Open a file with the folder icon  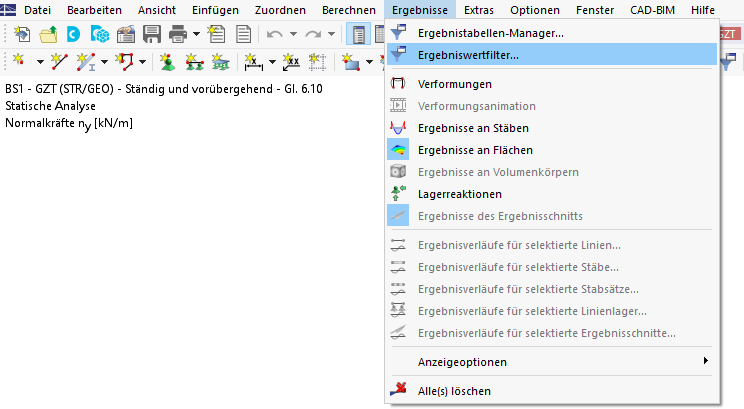click(48, 34)
